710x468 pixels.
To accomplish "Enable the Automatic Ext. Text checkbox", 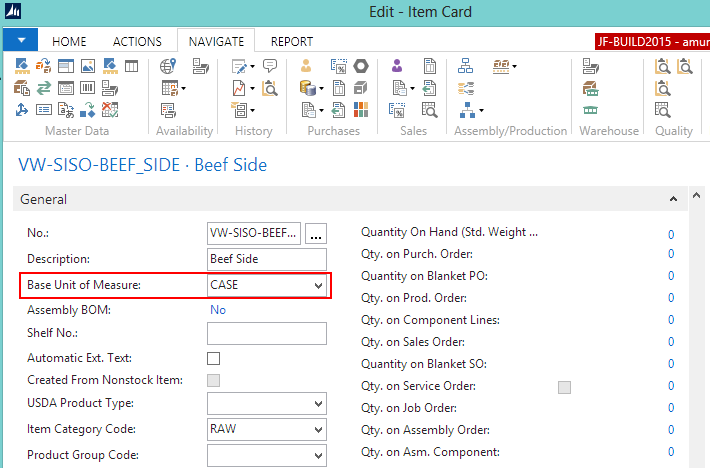I will coord(213,358).
